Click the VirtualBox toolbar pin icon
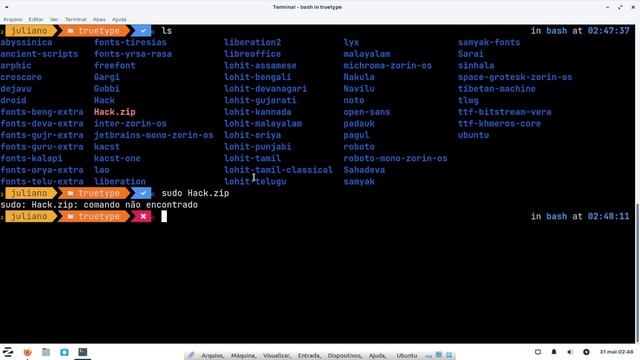The image size is (640, 360). click(191, 355)
